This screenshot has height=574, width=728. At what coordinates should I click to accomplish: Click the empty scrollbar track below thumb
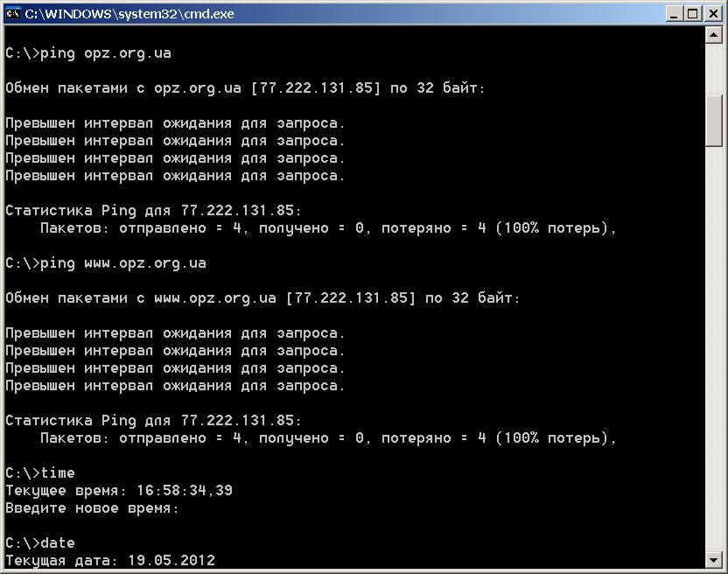pos(714,350)
